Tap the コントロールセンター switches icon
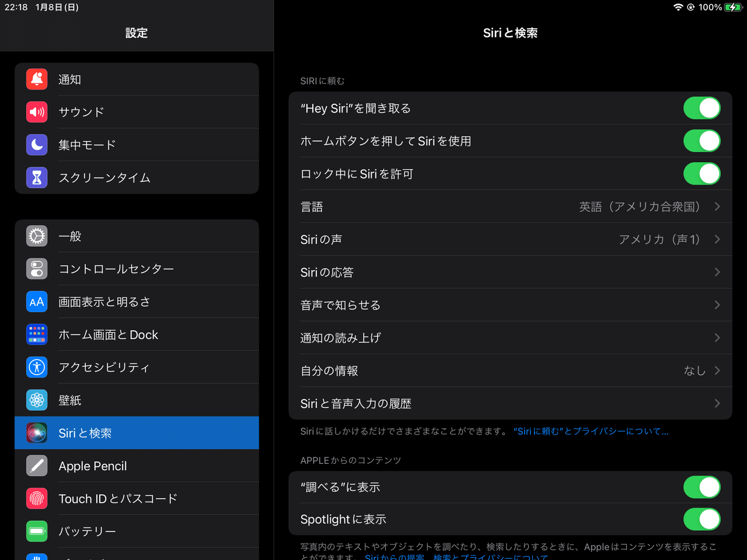The width and height of the screenshot is (747, 560). (37, 269)
